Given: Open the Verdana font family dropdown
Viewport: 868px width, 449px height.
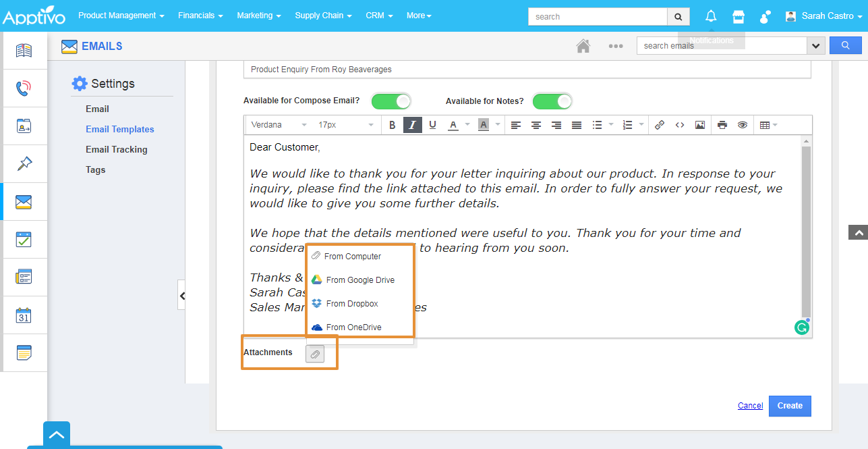Looking at the screenshot, I should (278, 125).
